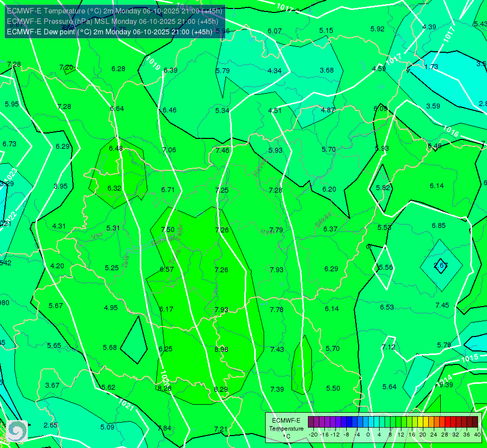The image size is (487, 448).
Task: Click the 1023 isobar label
Action: [11, 176]
